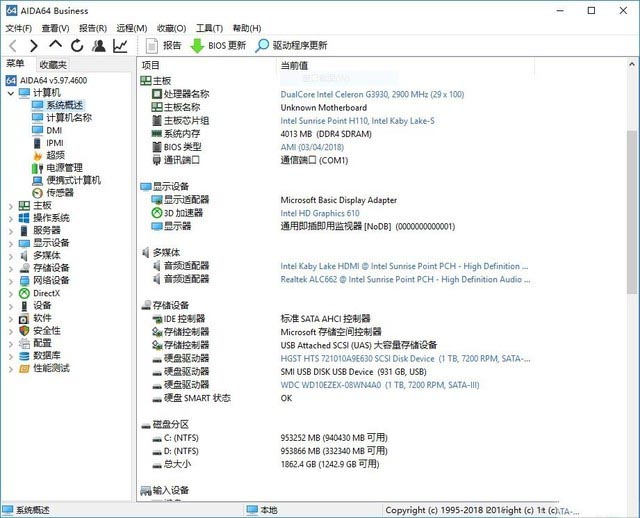Expand the 网络设备 tree node
Screen dimensions: 640x518
11,282
